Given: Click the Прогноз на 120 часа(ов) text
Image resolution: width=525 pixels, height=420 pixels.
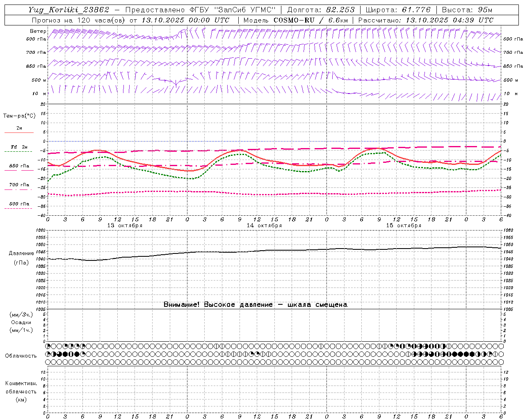Looking at the screenshot, I should pos(79,20).
